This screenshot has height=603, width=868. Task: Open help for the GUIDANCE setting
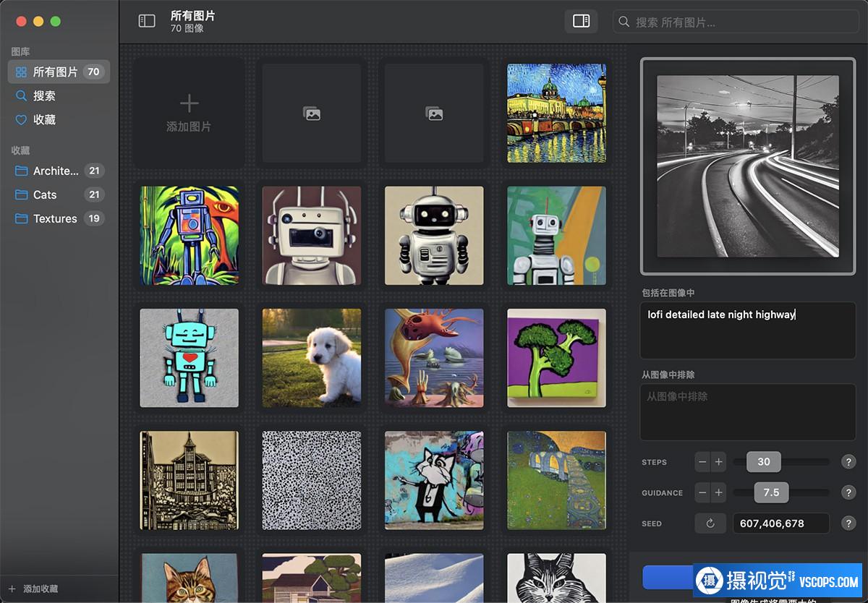click(x=848, y=492)
